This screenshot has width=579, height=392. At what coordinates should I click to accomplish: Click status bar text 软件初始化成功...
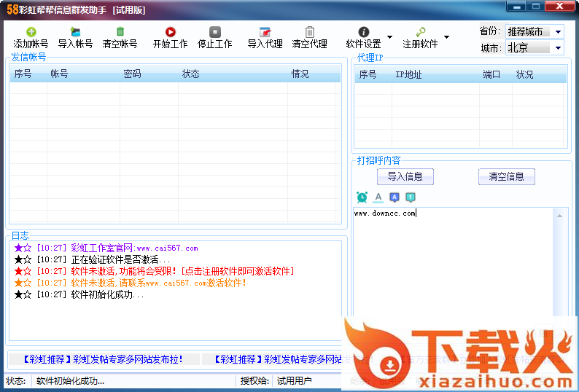pos(70,381)
